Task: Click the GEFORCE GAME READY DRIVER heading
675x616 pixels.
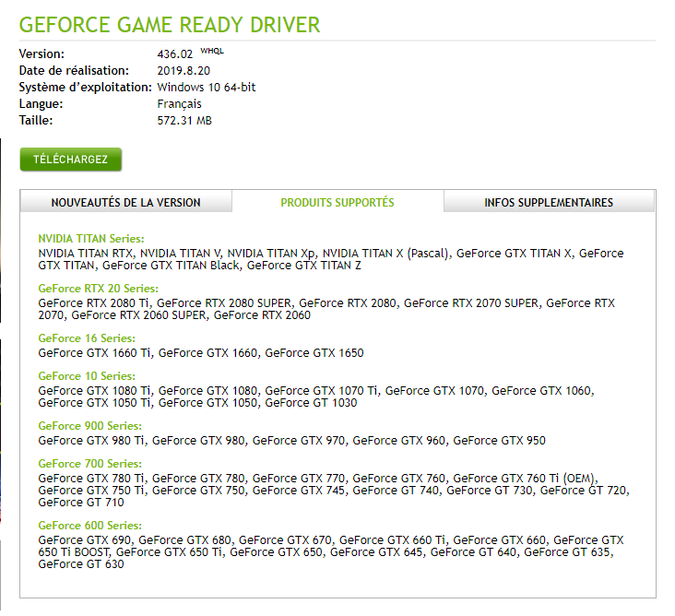Action: pyautogui.click(x=170, y=25)
